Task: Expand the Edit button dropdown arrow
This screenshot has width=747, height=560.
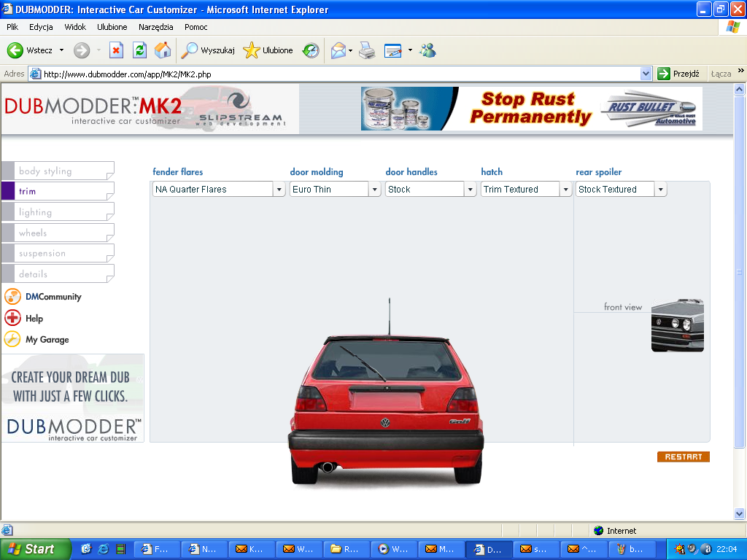Action: (410, 50)
